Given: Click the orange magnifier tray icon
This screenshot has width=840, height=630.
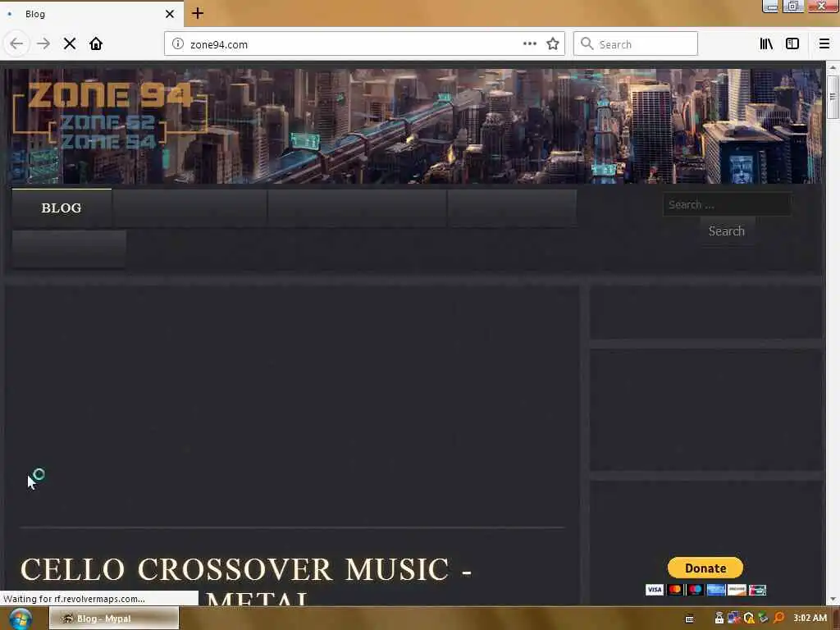Looking at the screenshot, I should point(778,619).
